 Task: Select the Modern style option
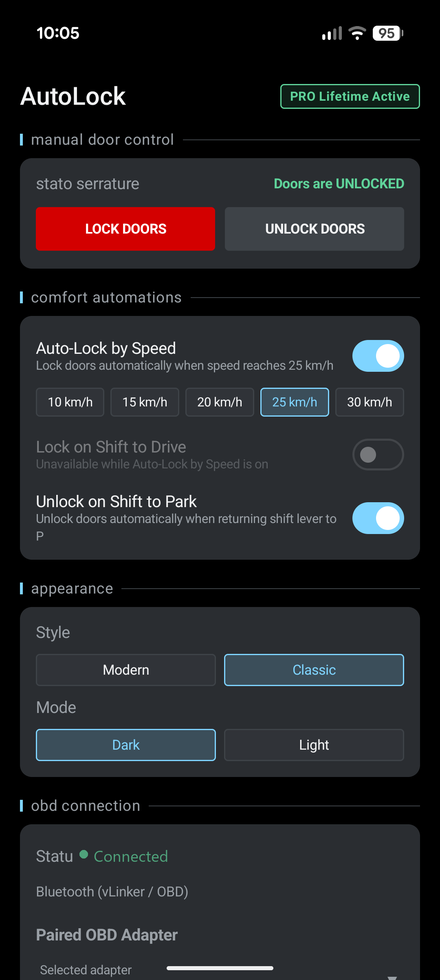click(126, 670)
